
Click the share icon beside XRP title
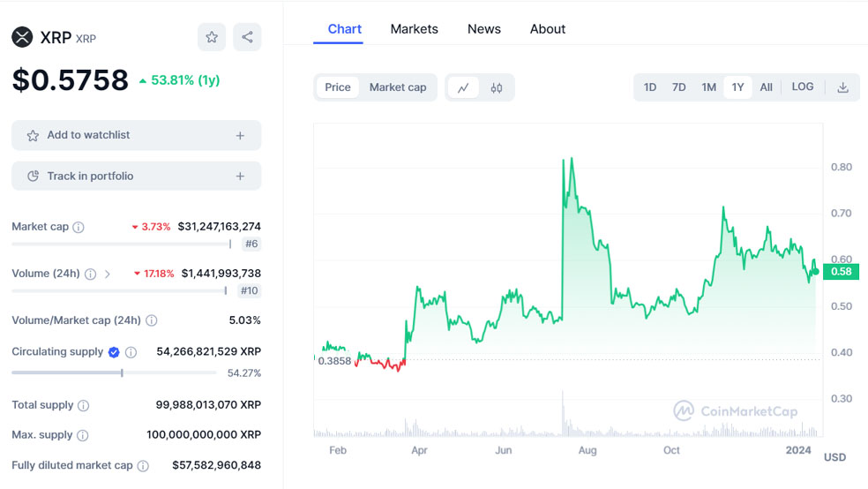247,37
